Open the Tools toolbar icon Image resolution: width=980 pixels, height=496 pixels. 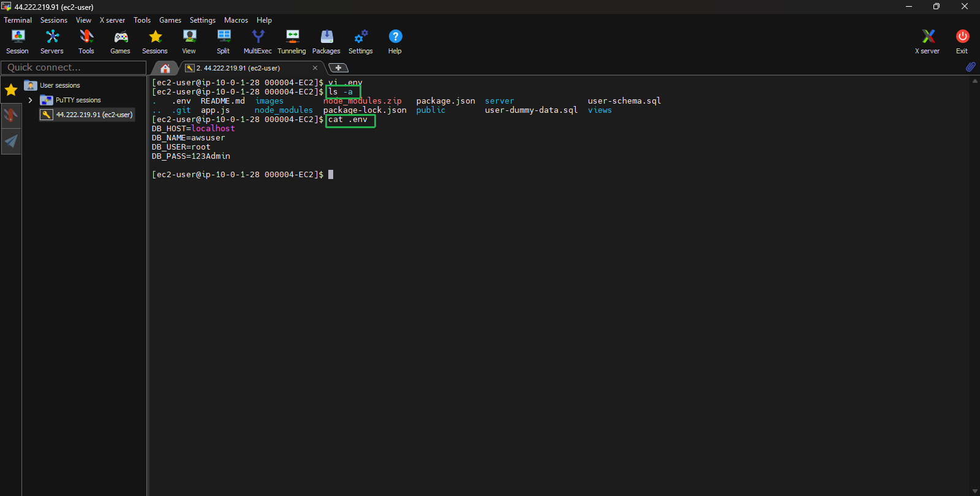coord(86,42)
